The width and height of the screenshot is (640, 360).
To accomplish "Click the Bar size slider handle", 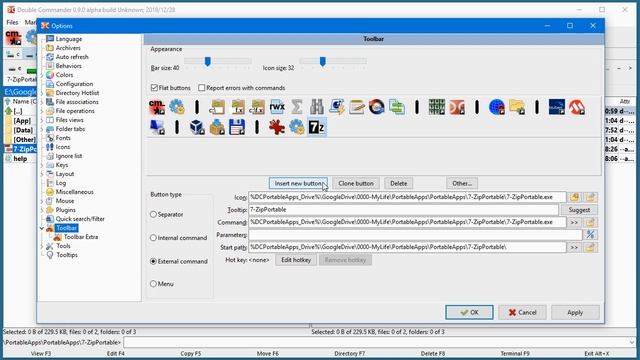I will point(207,61).
